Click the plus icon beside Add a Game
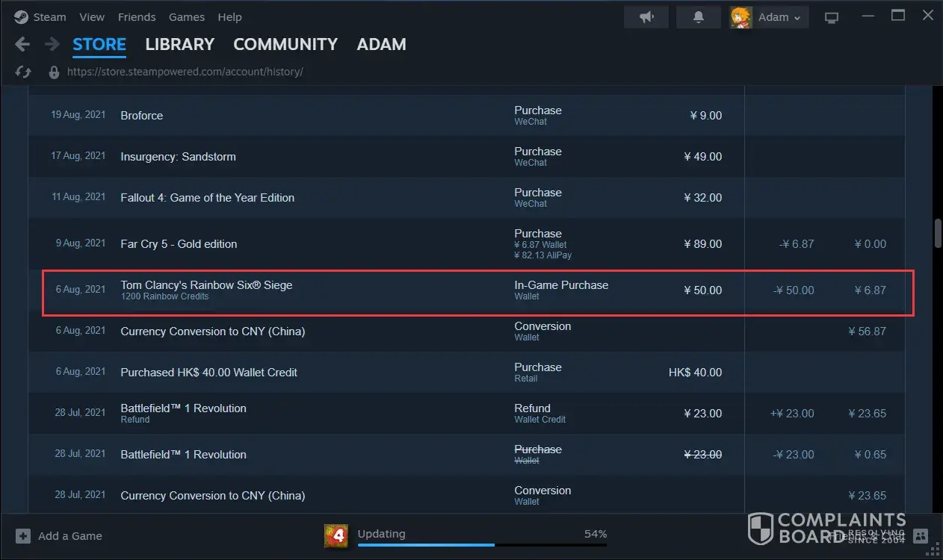 tap(23, 536)
